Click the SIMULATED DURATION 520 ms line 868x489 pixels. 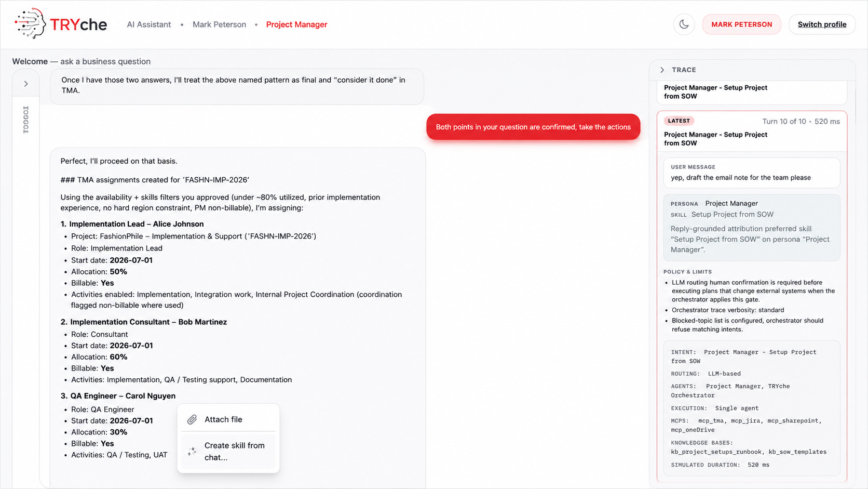(720, 465)
